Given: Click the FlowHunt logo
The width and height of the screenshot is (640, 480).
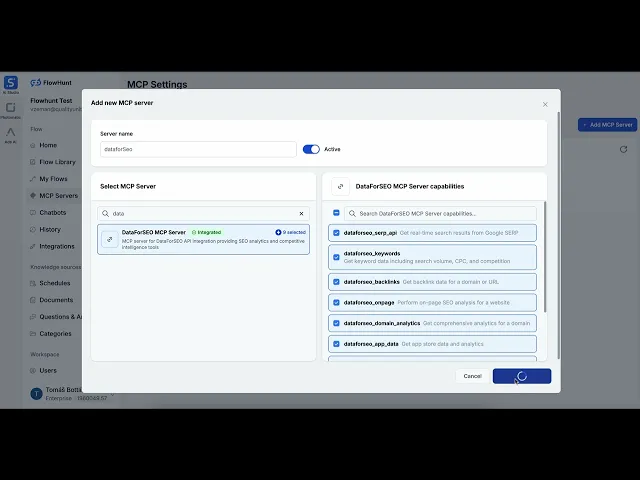Looking at the screenshot, I should tap(51, 83).
